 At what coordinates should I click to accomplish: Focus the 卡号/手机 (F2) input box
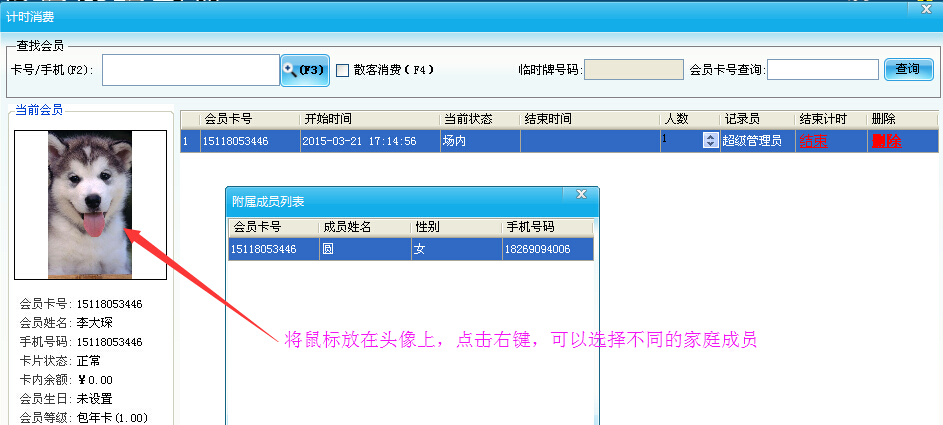coord(191,70)
